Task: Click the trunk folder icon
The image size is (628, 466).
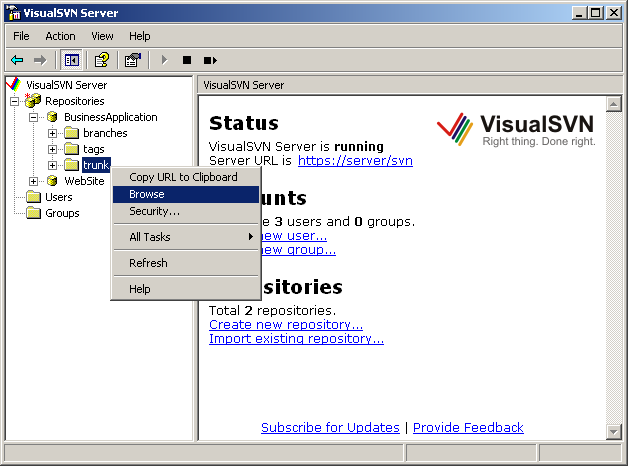Action: [71, 165]
